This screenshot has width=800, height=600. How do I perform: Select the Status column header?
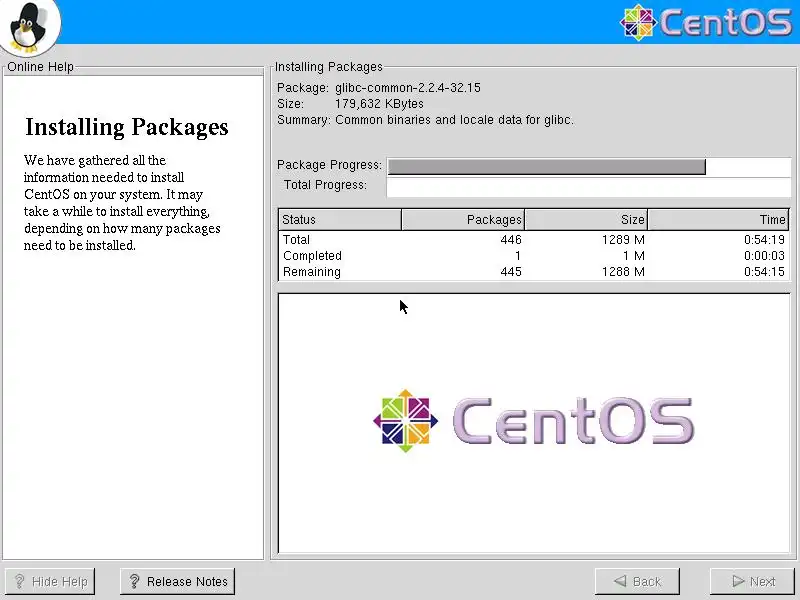340,219
